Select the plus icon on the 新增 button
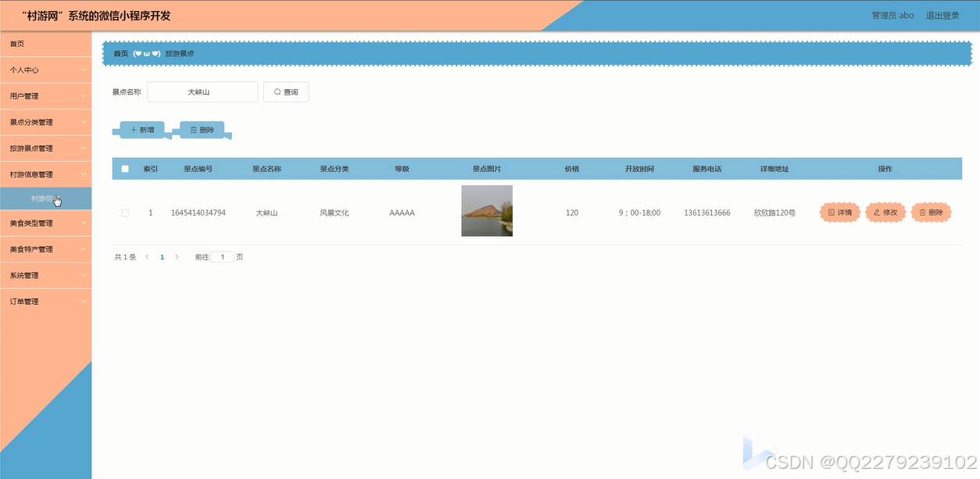980x479 pixels. click(x=133, y=130)
